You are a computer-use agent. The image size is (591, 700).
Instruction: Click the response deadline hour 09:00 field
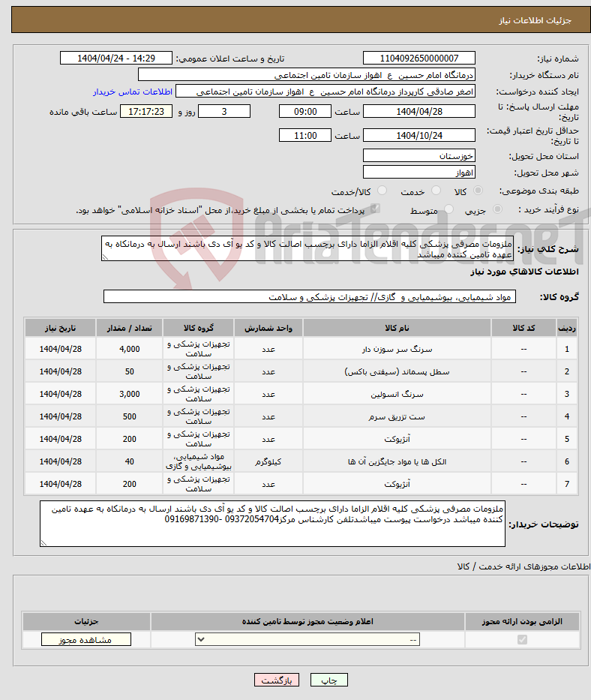click(x=304, y=112)
